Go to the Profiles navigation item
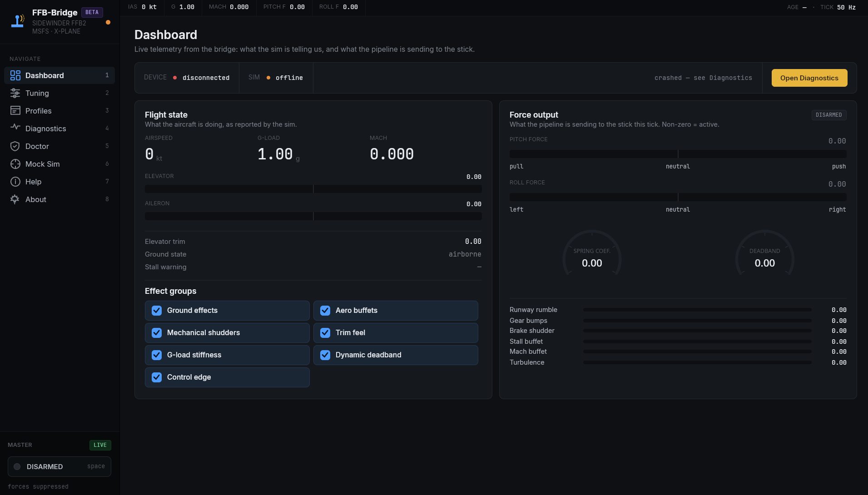Image resolution: width=868 pixels, height=495 pixels. coord(39,111)
